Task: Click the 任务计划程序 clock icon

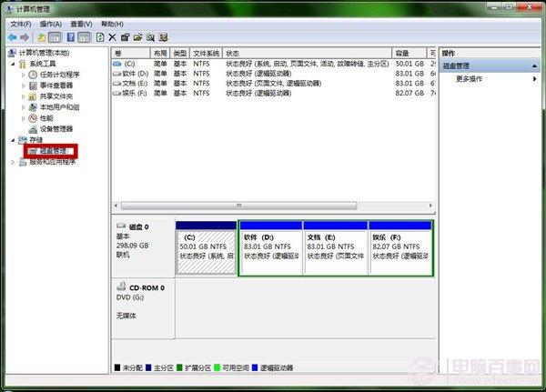Action: click(33, 75)
